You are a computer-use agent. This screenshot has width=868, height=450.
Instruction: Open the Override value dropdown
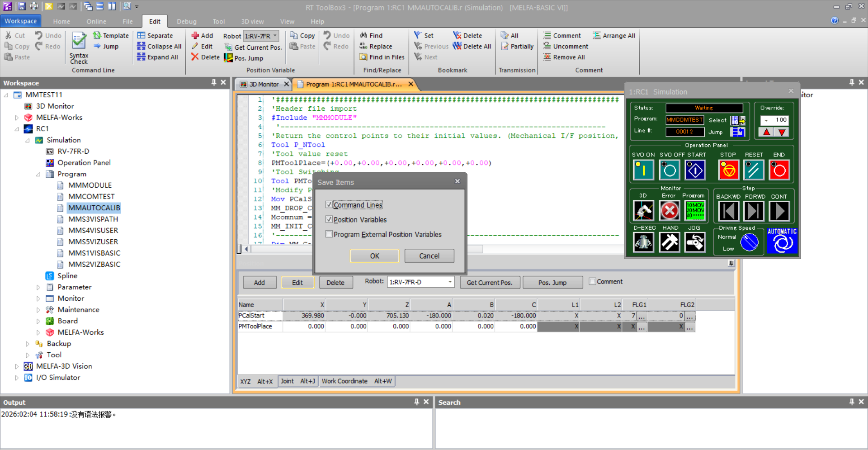click(766, 120)
